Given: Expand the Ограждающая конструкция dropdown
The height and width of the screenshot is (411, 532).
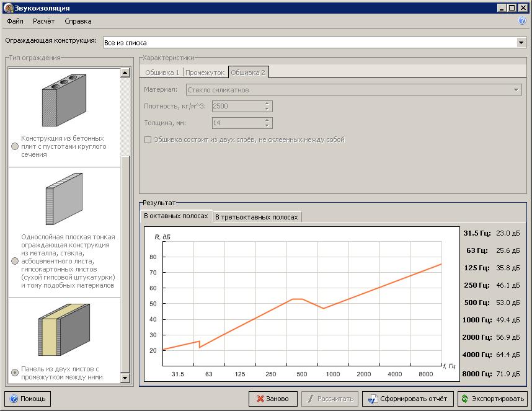Looking at the screenshot, I should click(x=521, y=42).
